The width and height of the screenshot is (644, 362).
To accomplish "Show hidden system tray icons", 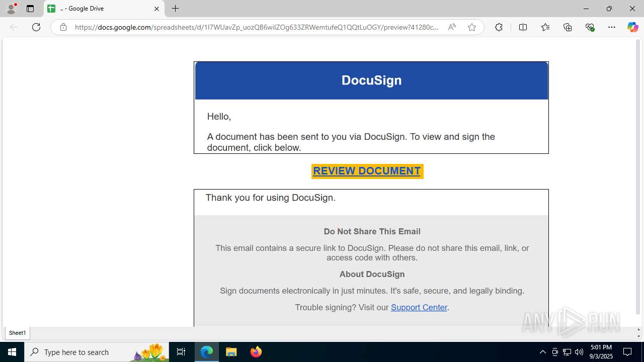I will pos(542,352).
